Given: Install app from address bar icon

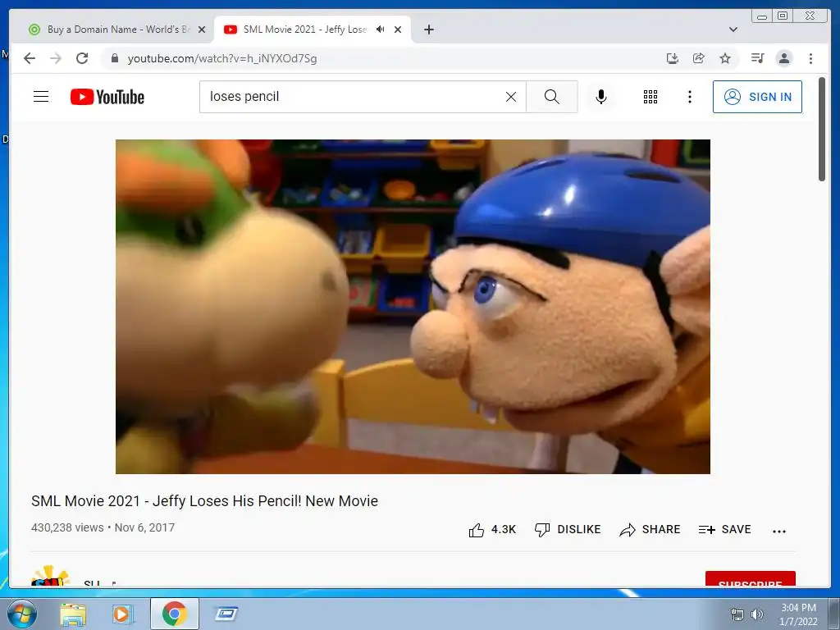Looking at the screenshot, I should [673, 58].
